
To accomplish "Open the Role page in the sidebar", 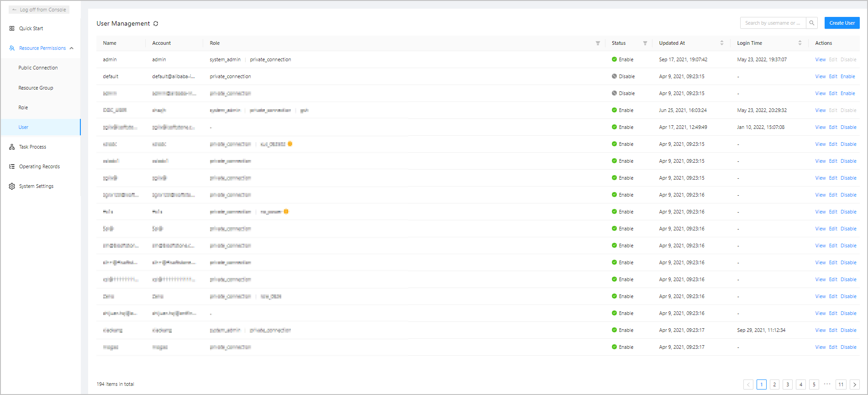I will (x=23, y=107).
